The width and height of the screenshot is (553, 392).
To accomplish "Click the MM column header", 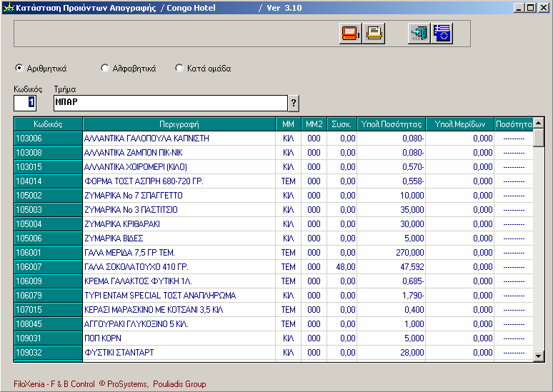I will coord(288,124).
